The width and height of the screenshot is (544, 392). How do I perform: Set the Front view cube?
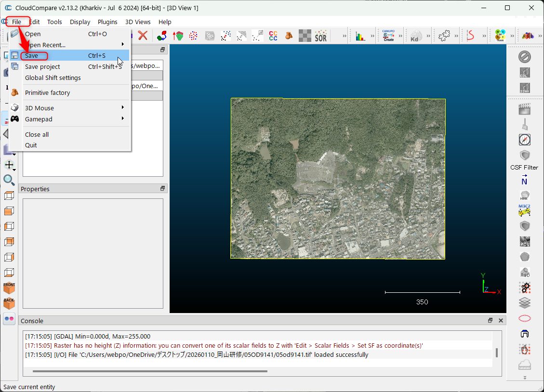[9, 287]
